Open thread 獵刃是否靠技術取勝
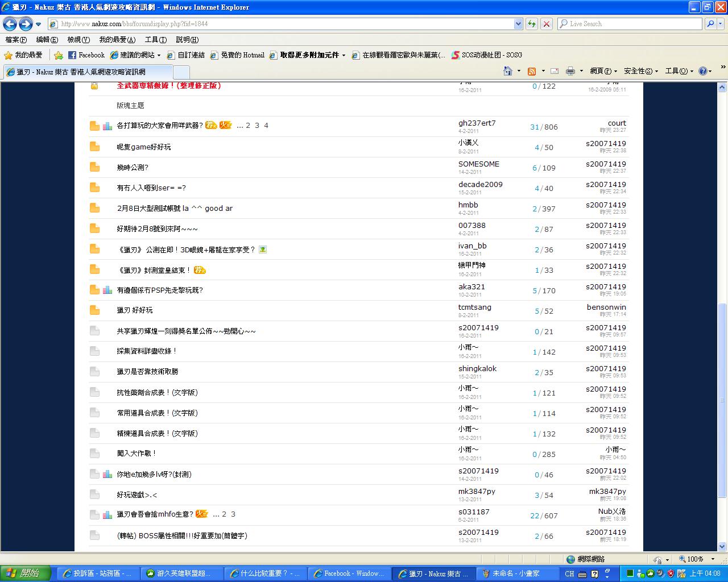The width and height of the screenshot is (728, 582). click(147, 372)
